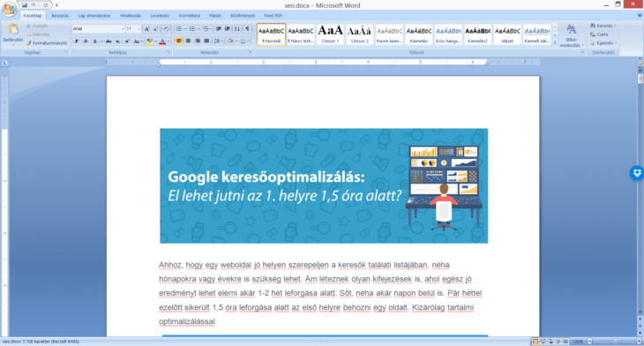Screen dimensions: 644x346
Task: Open the Office button menu
Action: (x=9, y=9)
